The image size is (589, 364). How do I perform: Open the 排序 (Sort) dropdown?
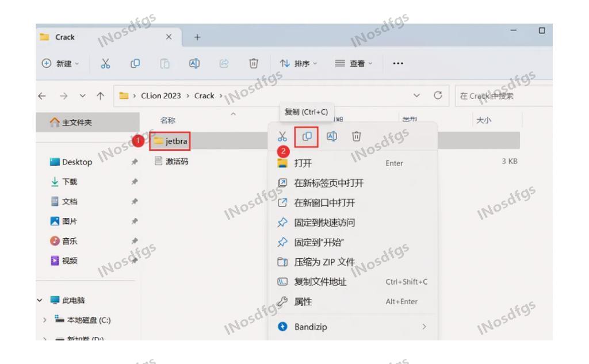click(299, 63)
